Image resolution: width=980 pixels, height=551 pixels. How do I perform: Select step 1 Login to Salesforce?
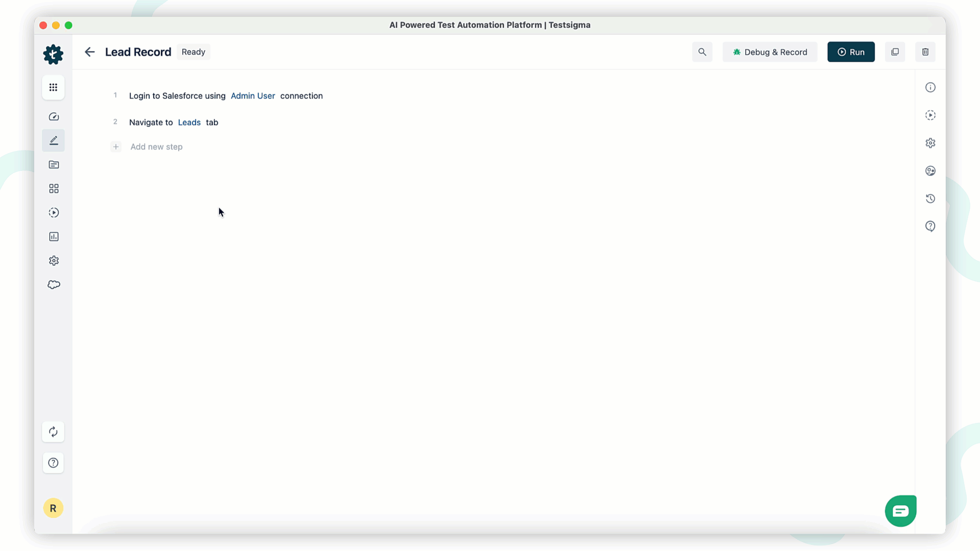tap(226, 96)
